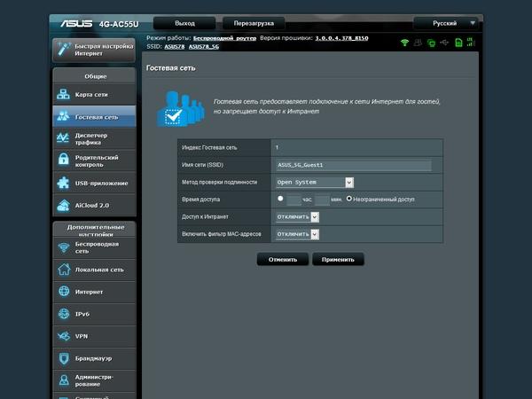Open the authentication method Open System dropdown
This screenshot has height=399, width=532.
[x=315, y=182]
